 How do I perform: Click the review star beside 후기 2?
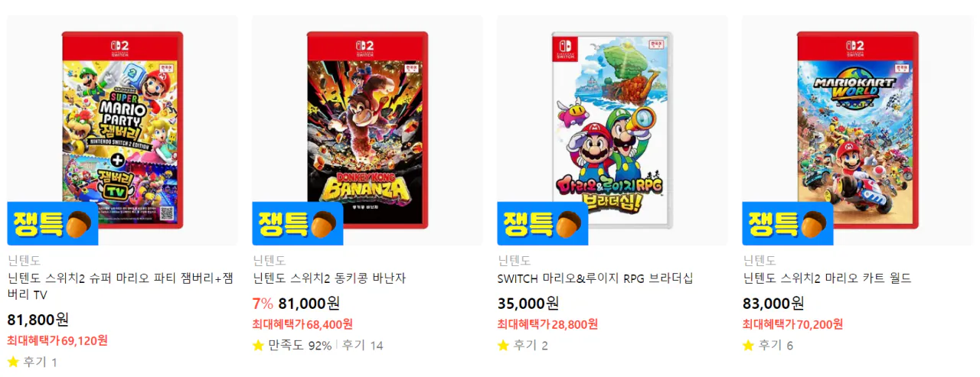click(x=503, y=346)
